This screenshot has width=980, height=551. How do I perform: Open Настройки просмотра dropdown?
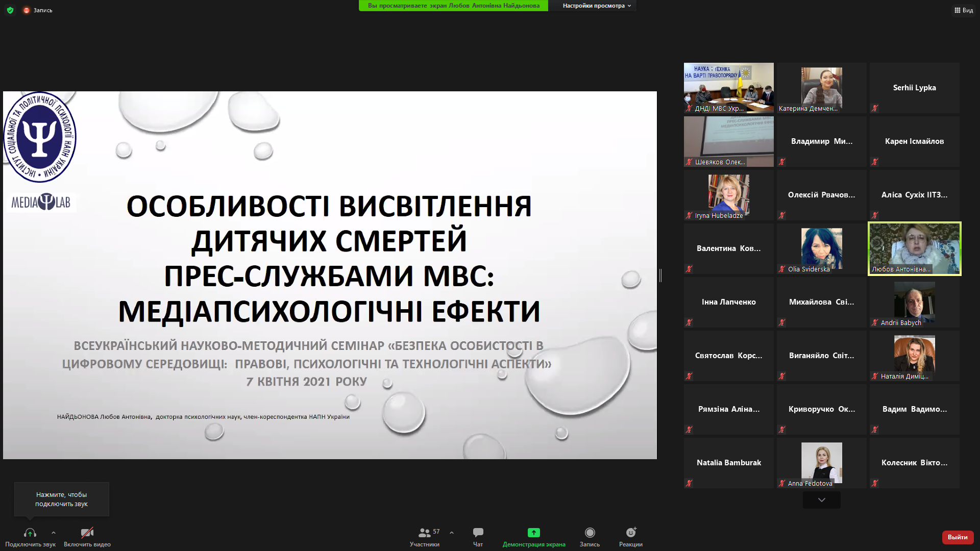[596, 6]
